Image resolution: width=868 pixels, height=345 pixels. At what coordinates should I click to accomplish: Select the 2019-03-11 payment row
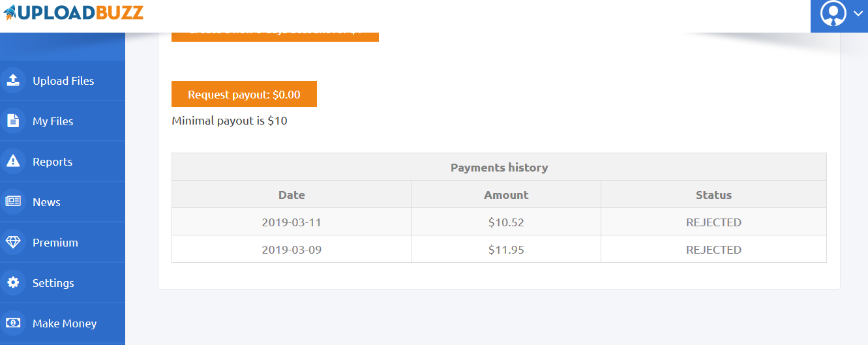coord(499,222)
